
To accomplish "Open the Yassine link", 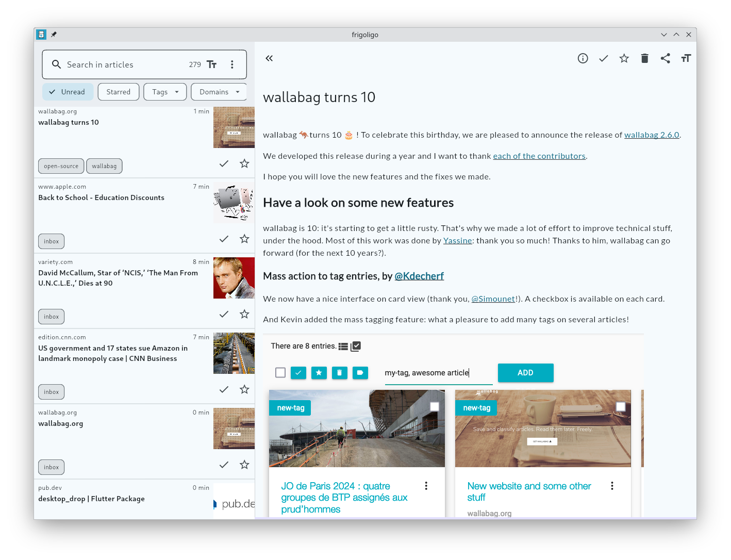I will coord(458,240).
